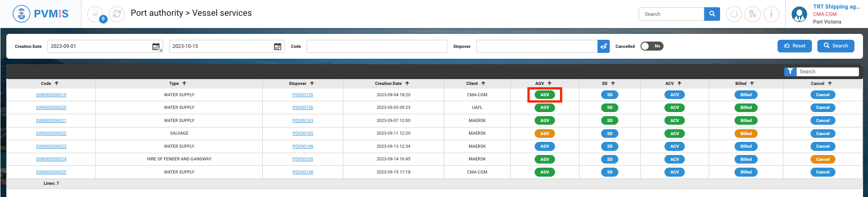The width and height of the screenshot is (868, 197).
Task: Open the user profile avatar
Action: (799, 14)
